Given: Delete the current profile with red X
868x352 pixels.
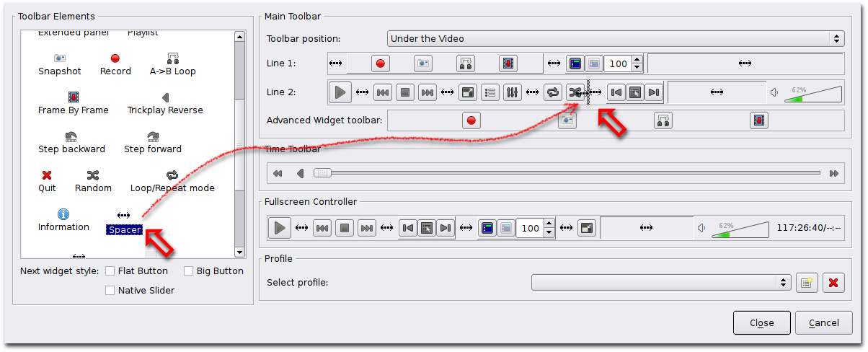Looking at the screenshot, I should tap(833, 283).
